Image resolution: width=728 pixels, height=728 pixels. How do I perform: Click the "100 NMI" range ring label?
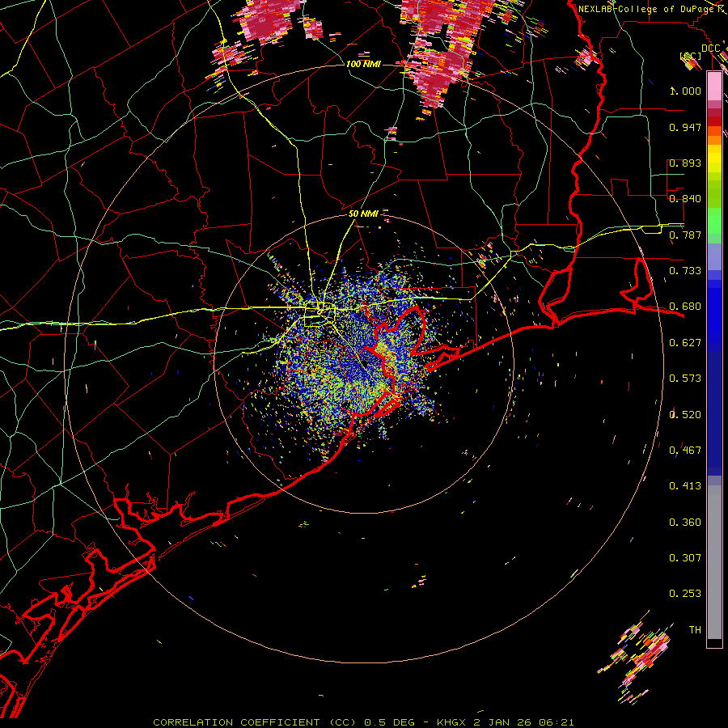[363, 64]
